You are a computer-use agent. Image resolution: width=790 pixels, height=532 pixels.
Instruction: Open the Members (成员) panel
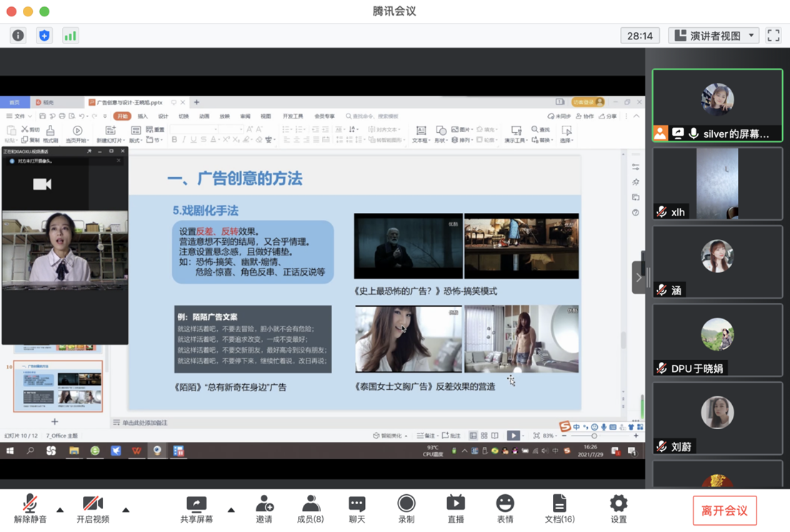point(310,509)
